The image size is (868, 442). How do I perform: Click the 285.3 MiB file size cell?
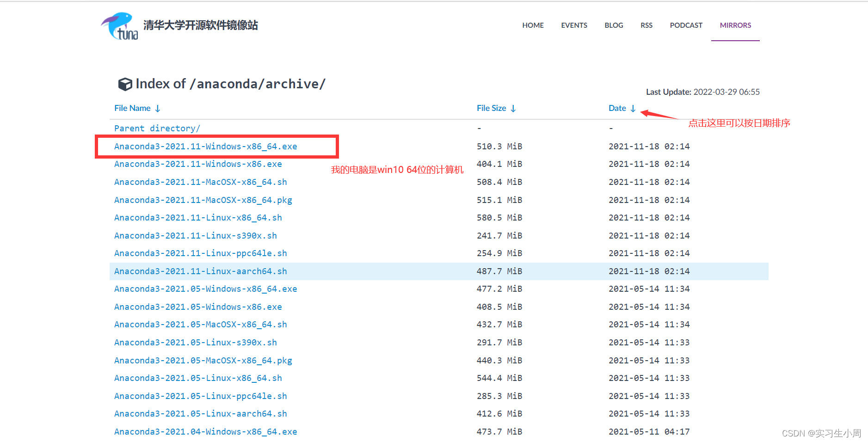499,396
